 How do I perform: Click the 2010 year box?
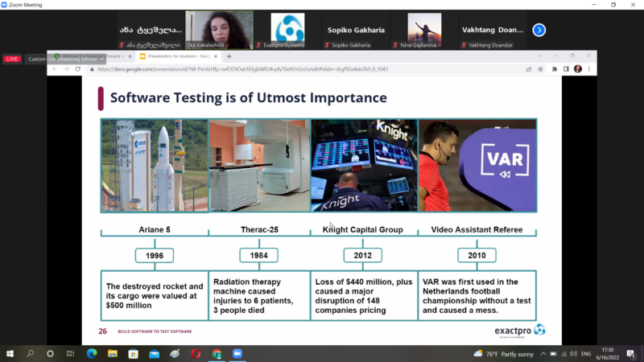[477, 255]
